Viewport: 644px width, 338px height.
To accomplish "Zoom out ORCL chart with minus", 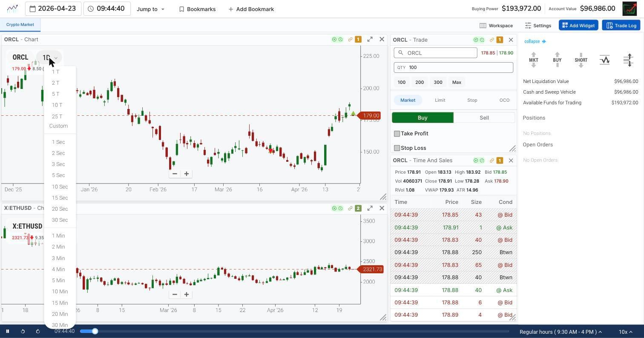I will coord(174,174).
